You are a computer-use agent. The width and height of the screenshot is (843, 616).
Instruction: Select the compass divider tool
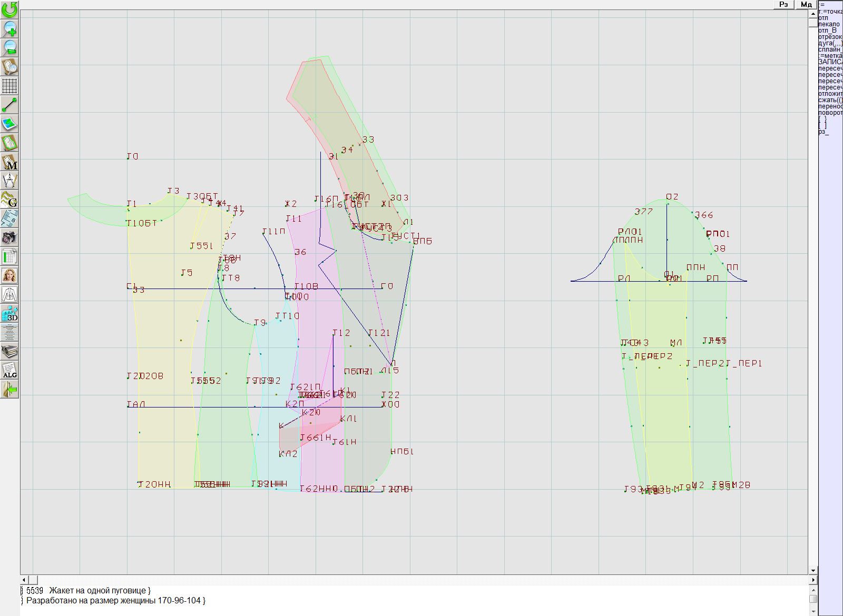(x=9, y=181)
